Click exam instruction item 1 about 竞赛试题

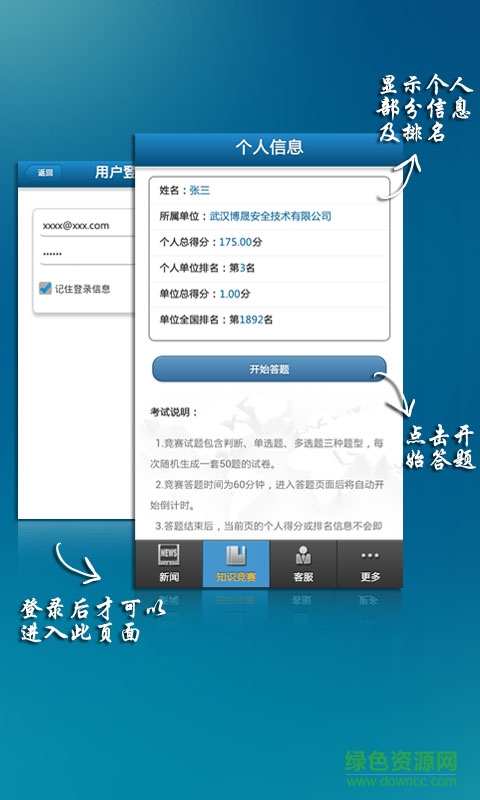coord(265,454)
